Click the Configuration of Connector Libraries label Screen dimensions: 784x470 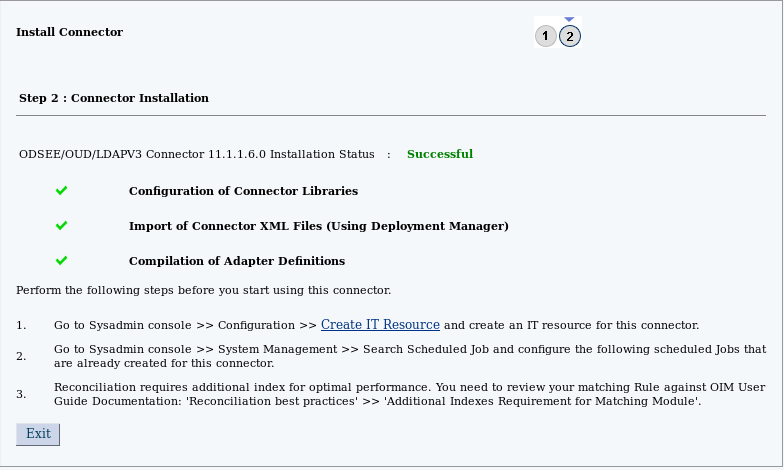[243, 191]
